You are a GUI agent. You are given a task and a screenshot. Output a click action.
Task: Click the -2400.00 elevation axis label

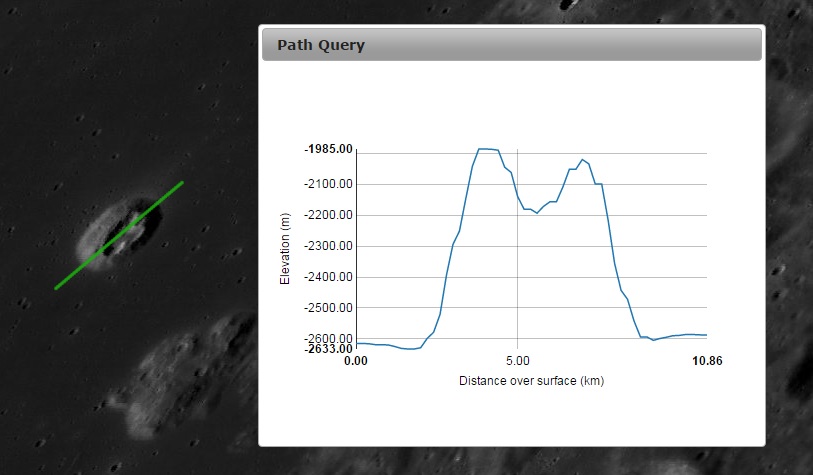(328, 277)
